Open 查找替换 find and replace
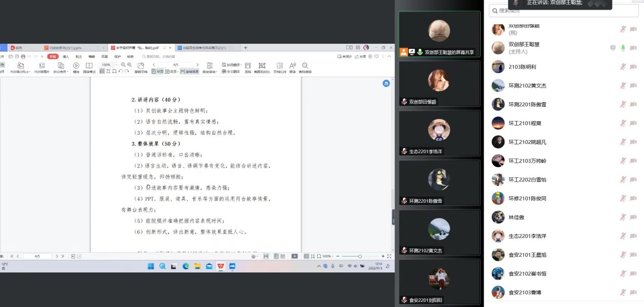Viewport: 644px width, 307px height. (304, 66)
